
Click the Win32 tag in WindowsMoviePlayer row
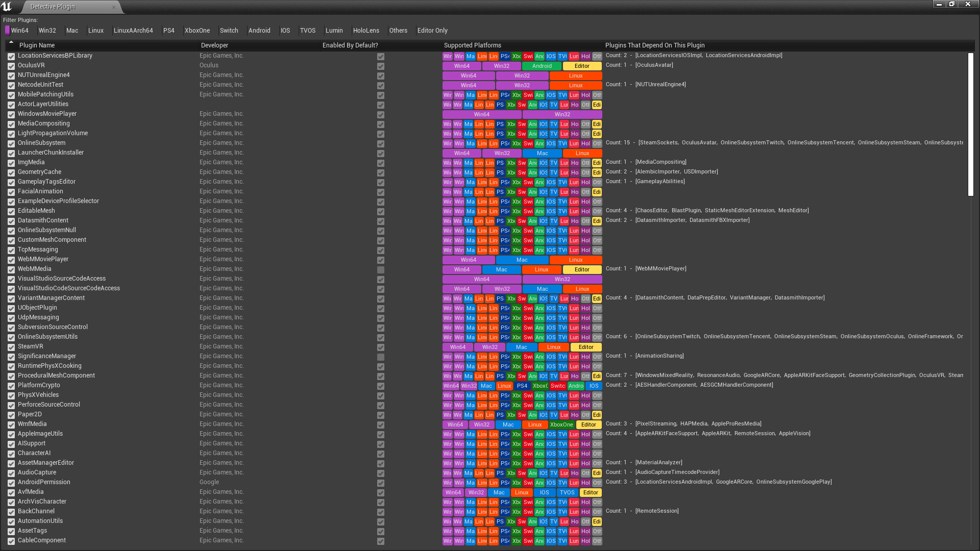point(562,115)
